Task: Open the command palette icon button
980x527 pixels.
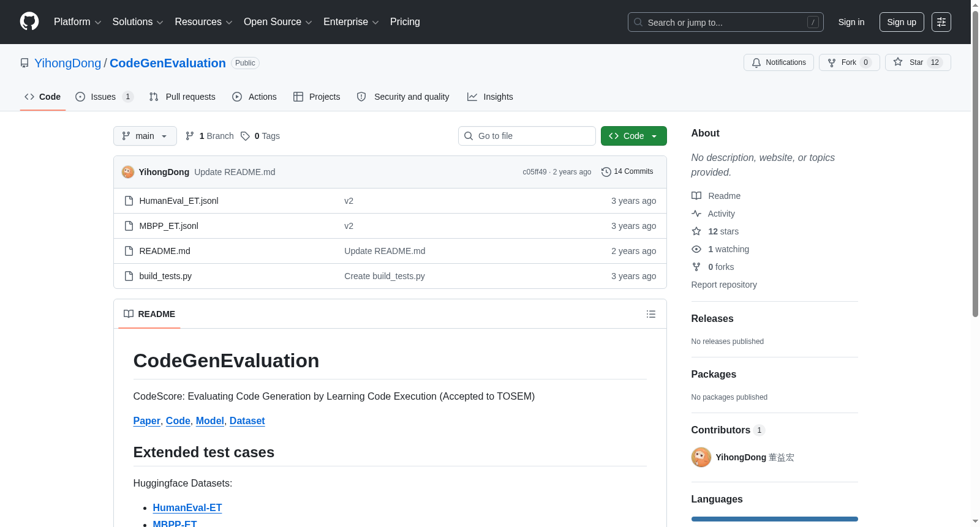Action: click(x=941, y=22)
